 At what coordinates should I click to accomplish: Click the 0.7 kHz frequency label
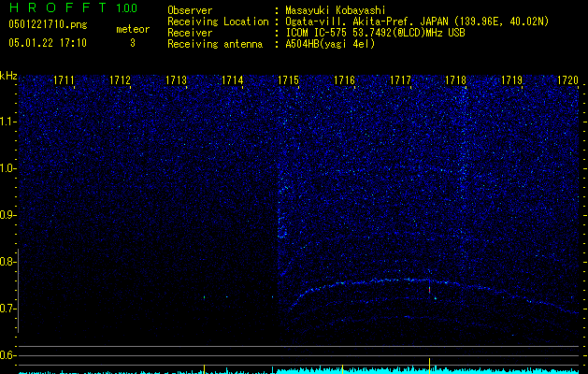pos(7,309)
